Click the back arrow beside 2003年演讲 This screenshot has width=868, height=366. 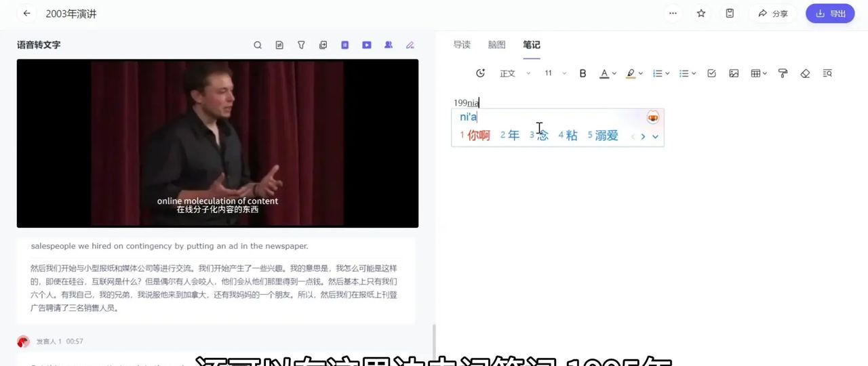point(27,14)
